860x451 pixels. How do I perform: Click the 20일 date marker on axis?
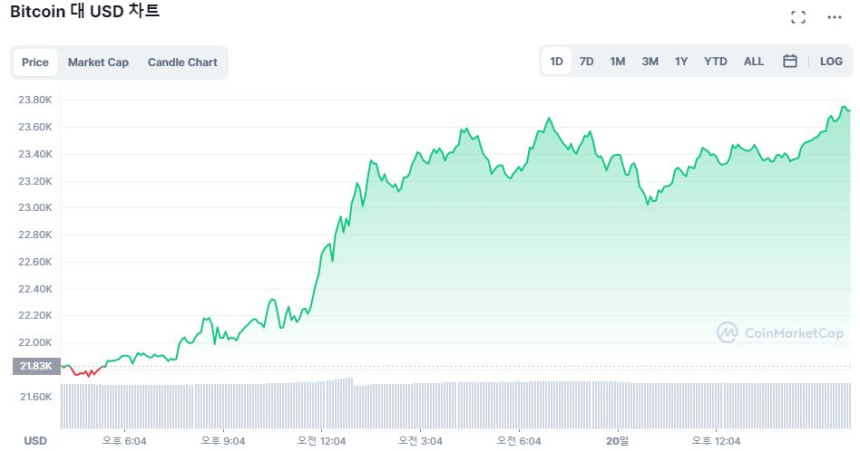[617, 440]
